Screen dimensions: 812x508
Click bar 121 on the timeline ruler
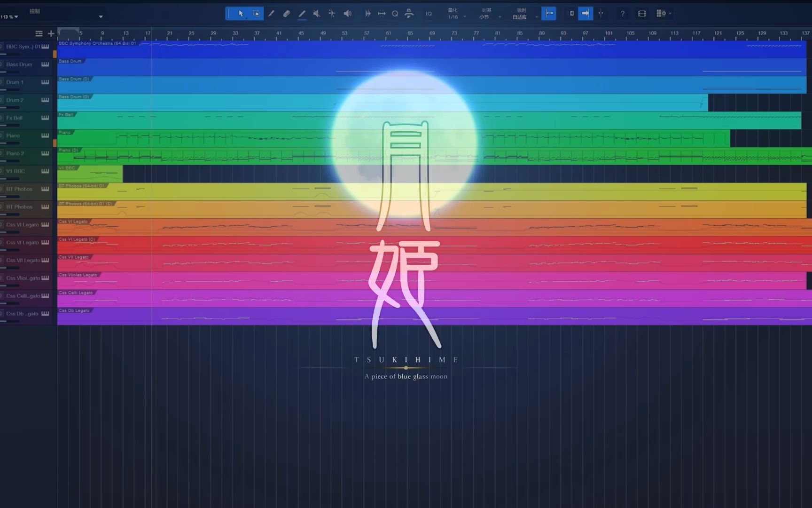tap(718, 33)
